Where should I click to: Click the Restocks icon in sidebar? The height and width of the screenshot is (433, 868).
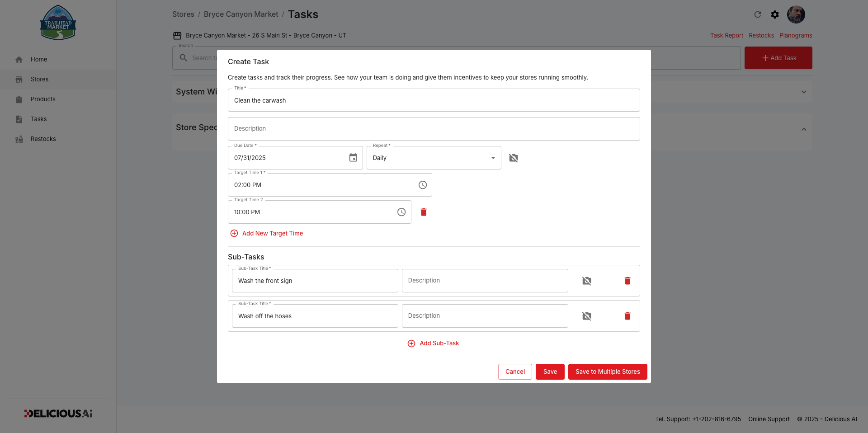(19, 139)
